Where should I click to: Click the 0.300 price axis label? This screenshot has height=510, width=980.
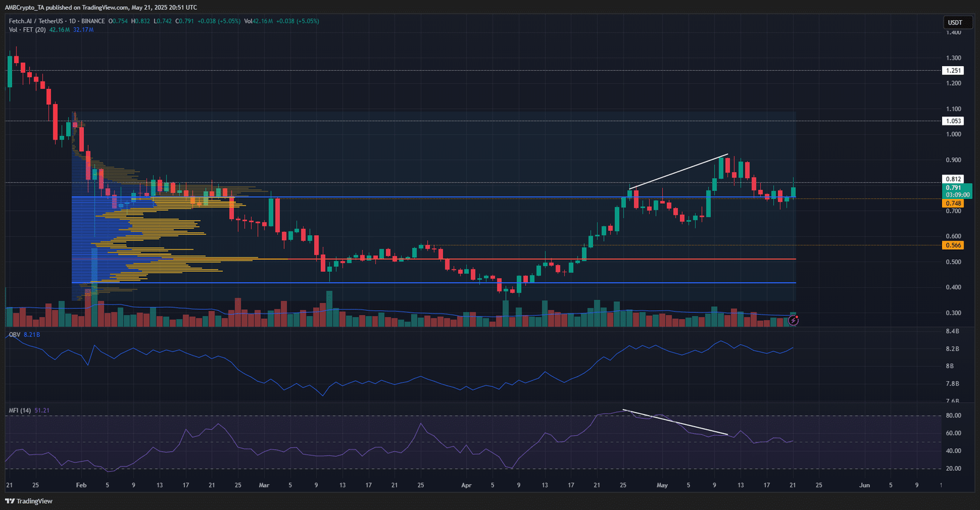pos(954,313)
